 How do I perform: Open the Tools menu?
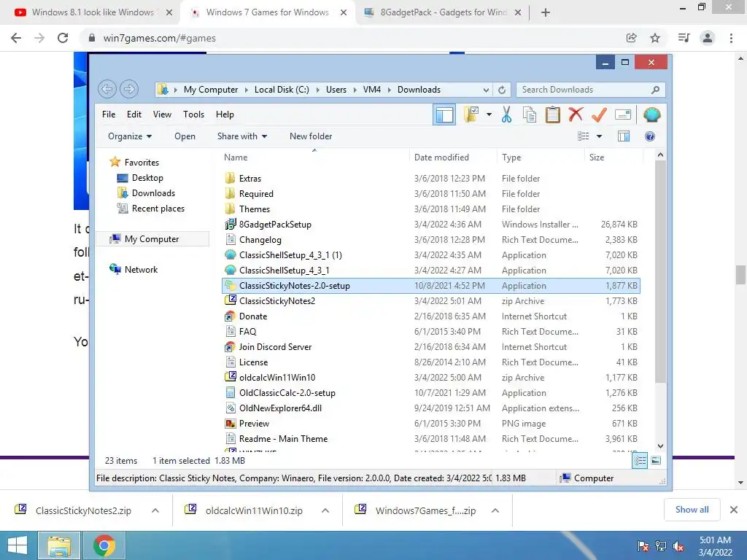tap(193, 114)
